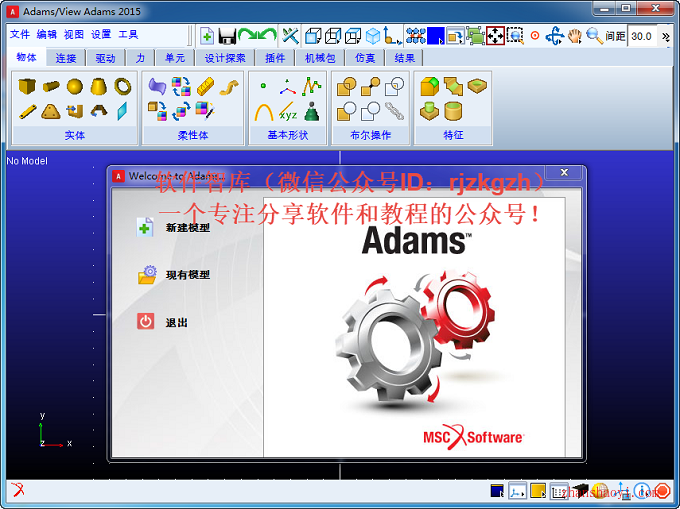This screenshot has width=680, height=509.
Task: Expand the toolbar overflow double arrow
Action: click(x=666, y=36)
